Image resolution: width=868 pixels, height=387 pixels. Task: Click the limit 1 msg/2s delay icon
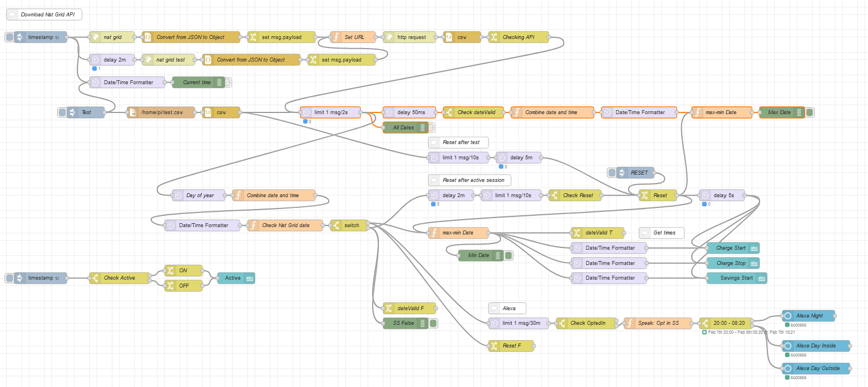[306, 112]
